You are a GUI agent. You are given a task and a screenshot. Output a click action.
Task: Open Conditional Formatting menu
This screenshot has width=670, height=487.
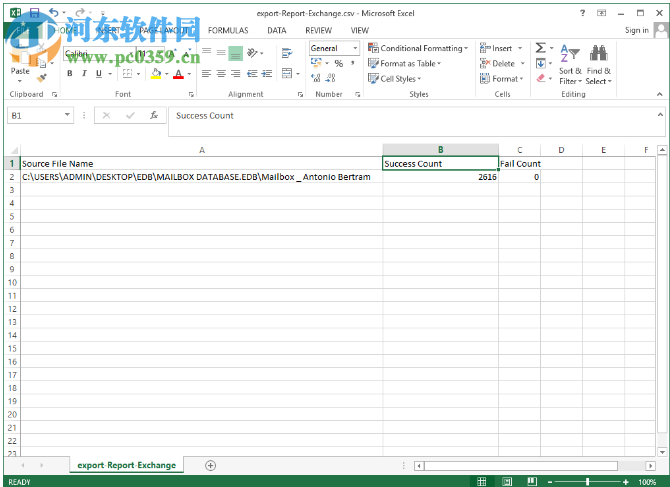pyautogui.click(x=418, y=48)
